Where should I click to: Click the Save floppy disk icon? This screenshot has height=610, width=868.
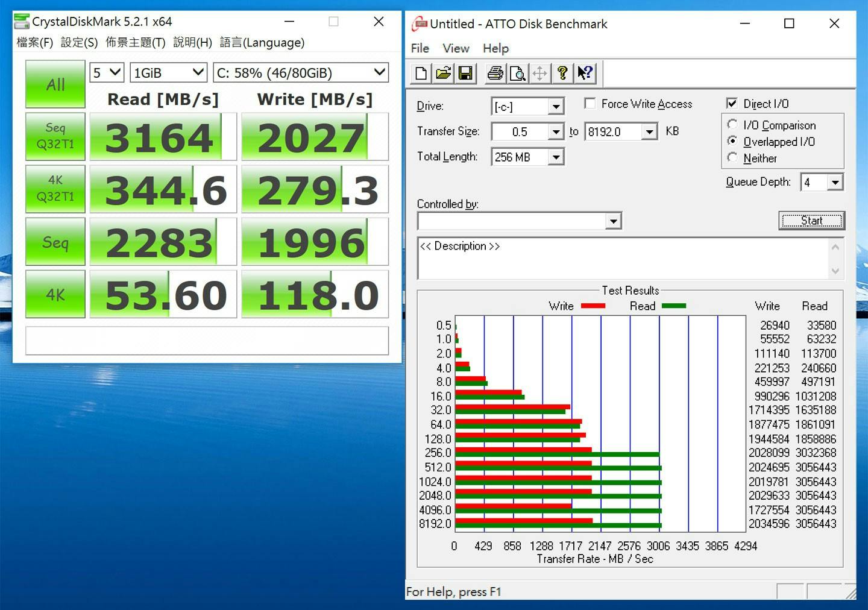click(465, 74)
